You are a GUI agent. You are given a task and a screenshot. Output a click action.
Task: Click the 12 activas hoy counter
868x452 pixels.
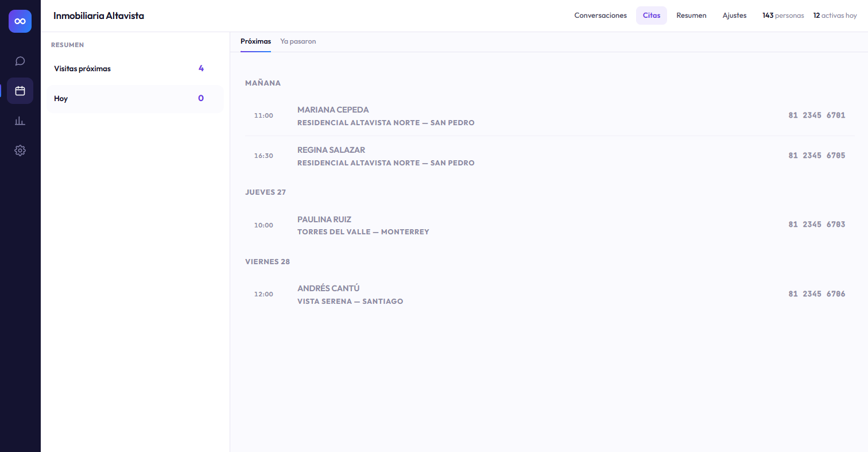835,16
